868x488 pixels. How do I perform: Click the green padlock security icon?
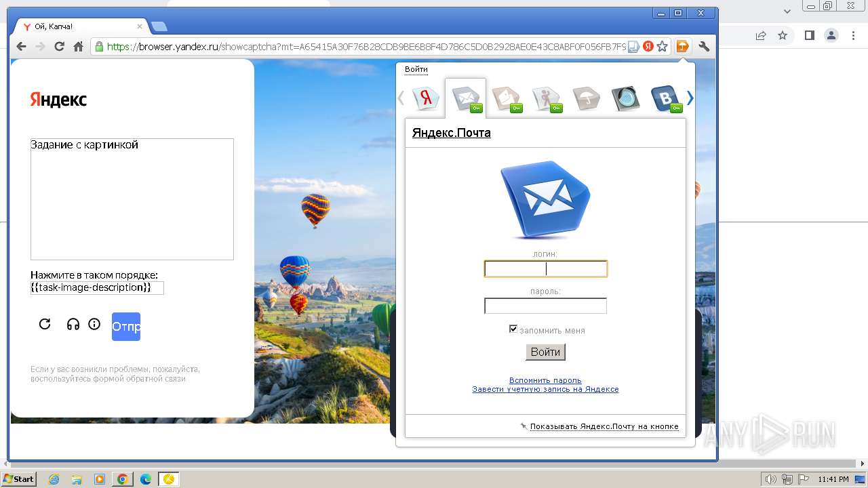tap(99, 46)
